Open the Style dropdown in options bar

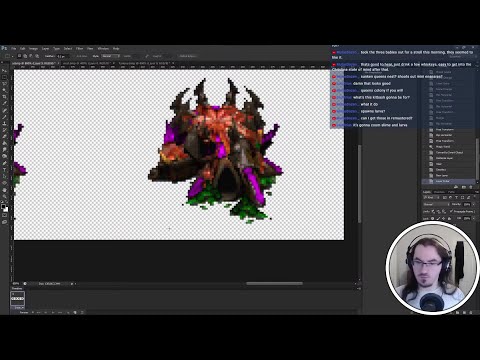pyautogui.click(x=111, y=56)
